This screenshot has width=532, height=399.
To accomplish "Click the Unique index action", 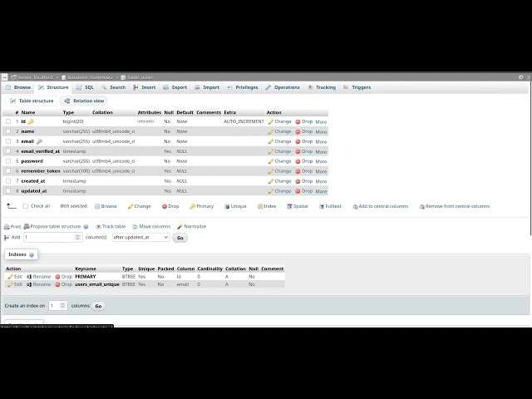I will tap(235, 206).
